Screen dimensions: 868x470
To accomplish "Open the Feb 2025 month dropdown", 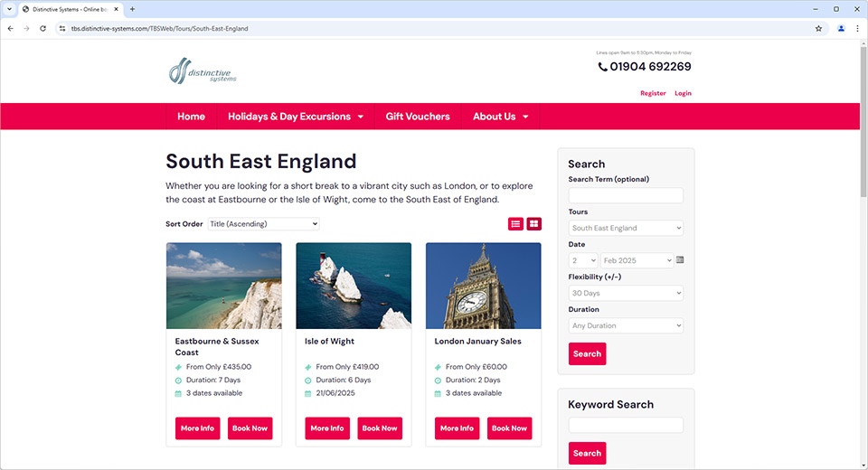I will coord(637,260).
